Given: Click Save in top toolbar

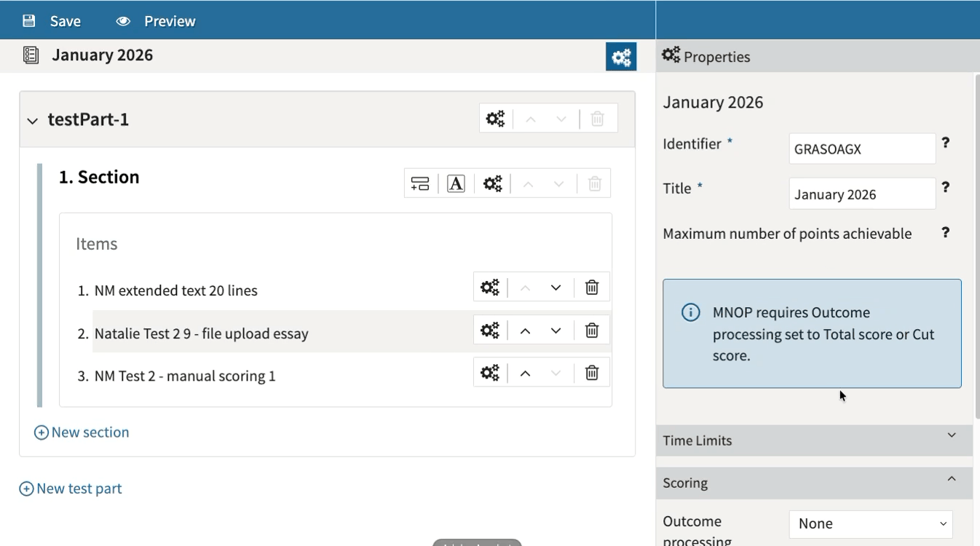Looking at the screenshot, I should (x=52, y=21).
